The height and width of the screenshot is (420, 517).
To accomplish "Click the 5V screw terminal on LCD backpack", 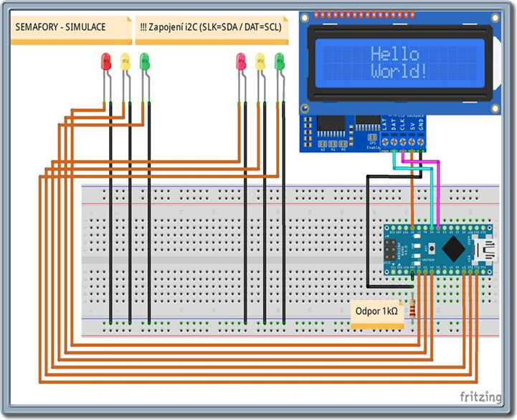I will coord(412,142).
